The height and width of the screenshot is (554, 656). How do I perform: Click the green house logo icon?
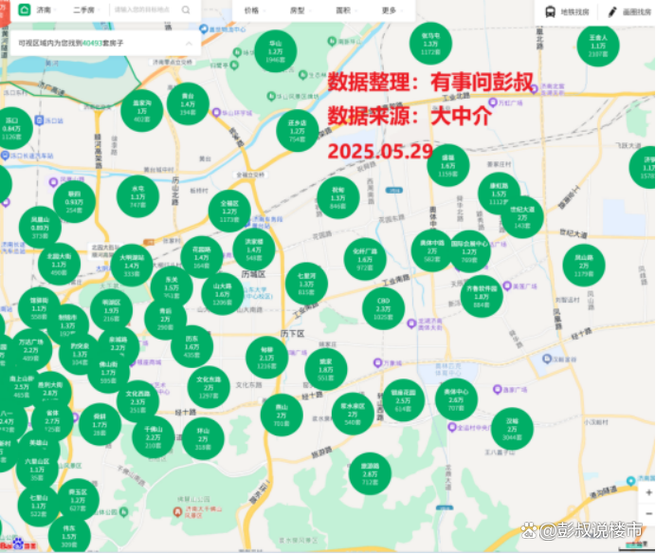click(x=24, y=9)
